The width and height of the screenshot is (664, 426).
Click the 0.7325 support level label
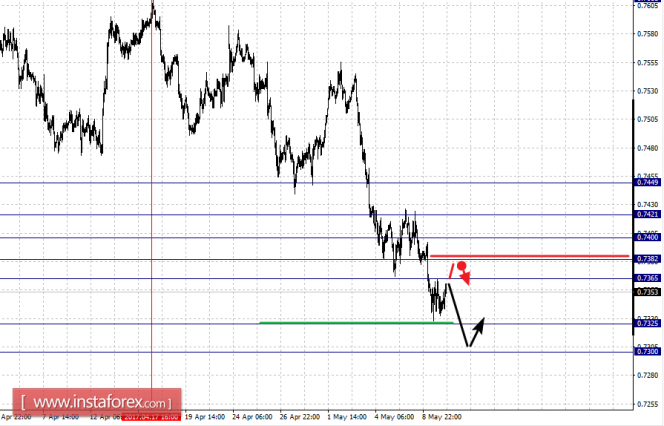pyautogui.click(x=647, y=324)
